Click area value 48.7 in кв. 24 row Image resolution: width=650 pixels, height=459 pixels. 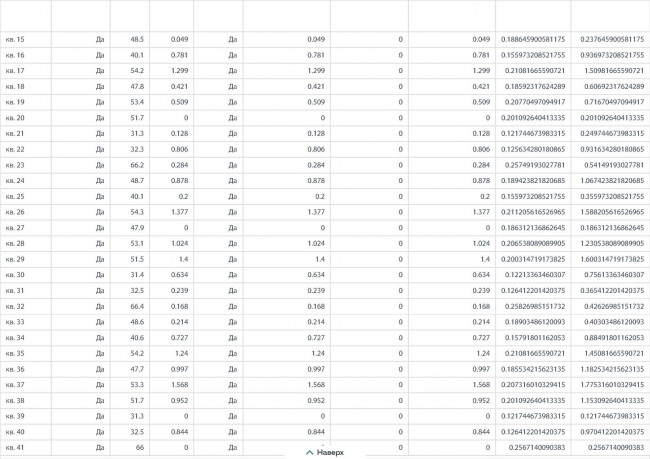[137, 181]
